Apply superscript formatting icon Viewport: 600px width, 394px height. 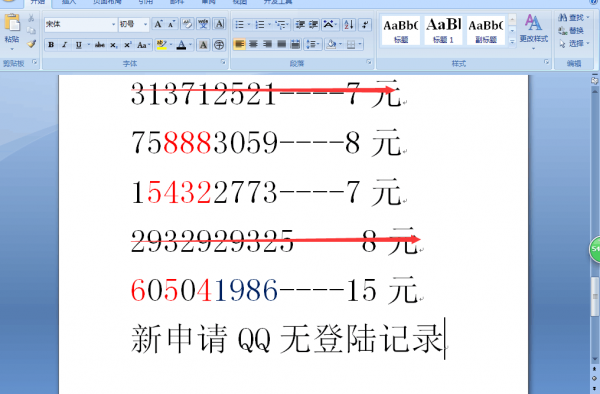[x=127, y=45]
